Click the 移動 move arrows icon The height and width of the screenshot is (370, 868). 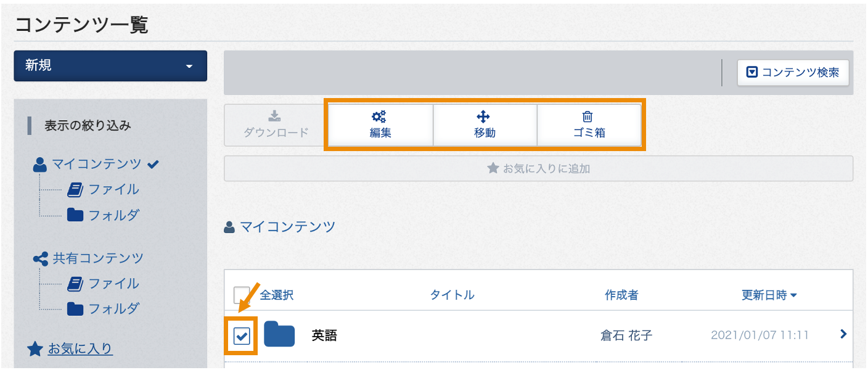(x=484, y=116)
